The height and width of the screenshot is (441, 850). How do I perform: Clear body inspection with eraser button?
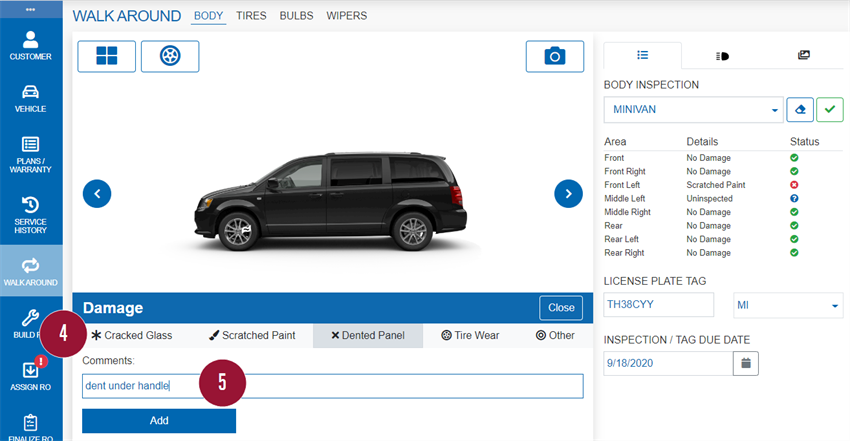tap(800, 109)
